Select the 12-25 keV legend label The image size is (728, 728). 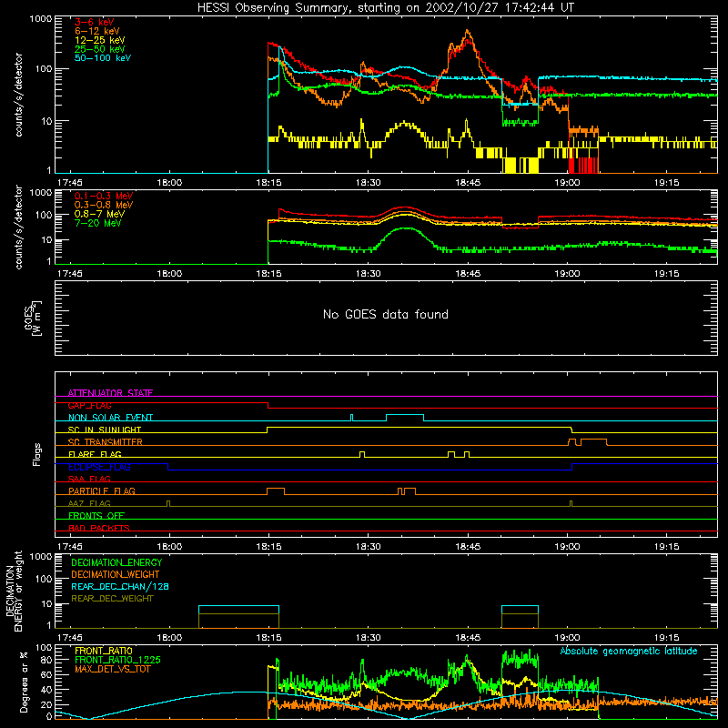100,40
